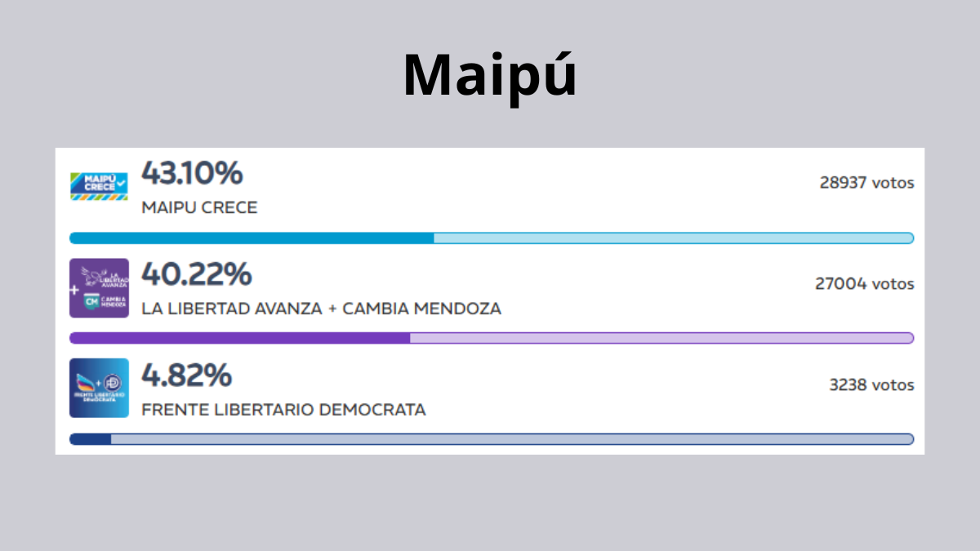Click the 28937 votos count
Image resolution: width=980 pixels, height=551 pixels.
[866, 183]
